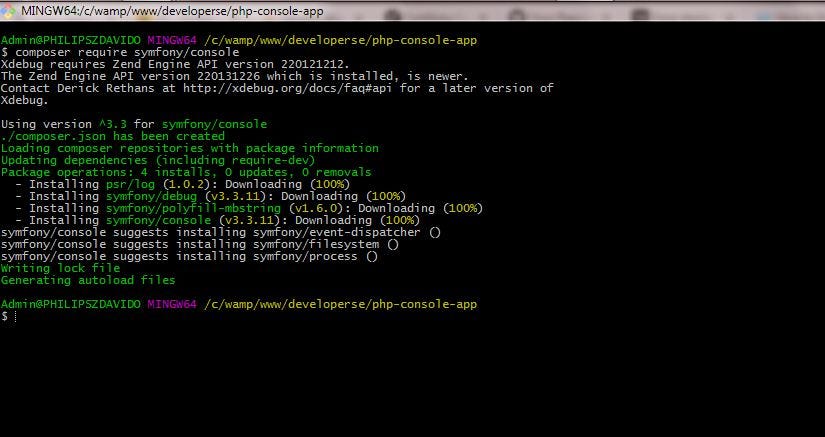
Task: Click the version '(v1.6.0)' of polyfill-mbstring
Action: [316, 208]
